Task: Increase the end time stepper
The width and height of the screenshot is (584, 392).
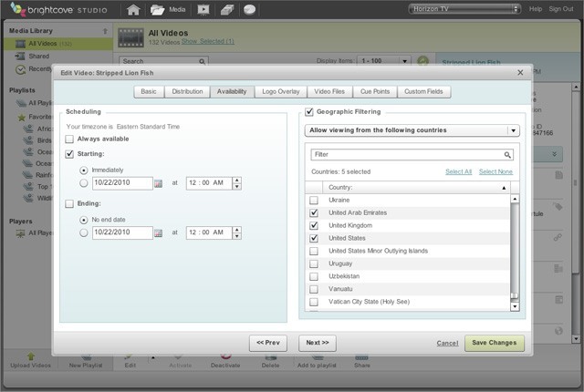Action: [237, 230]
